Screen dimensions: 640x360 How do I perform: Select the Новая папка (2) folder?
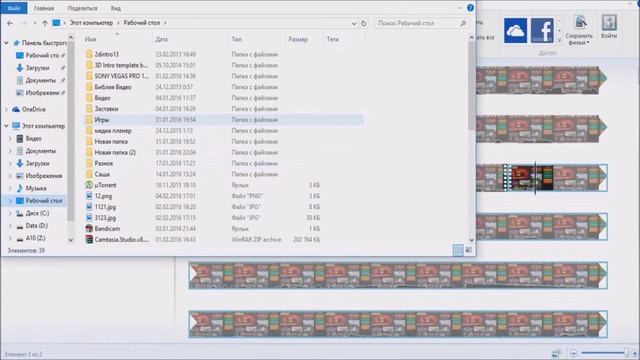[115, 152]
